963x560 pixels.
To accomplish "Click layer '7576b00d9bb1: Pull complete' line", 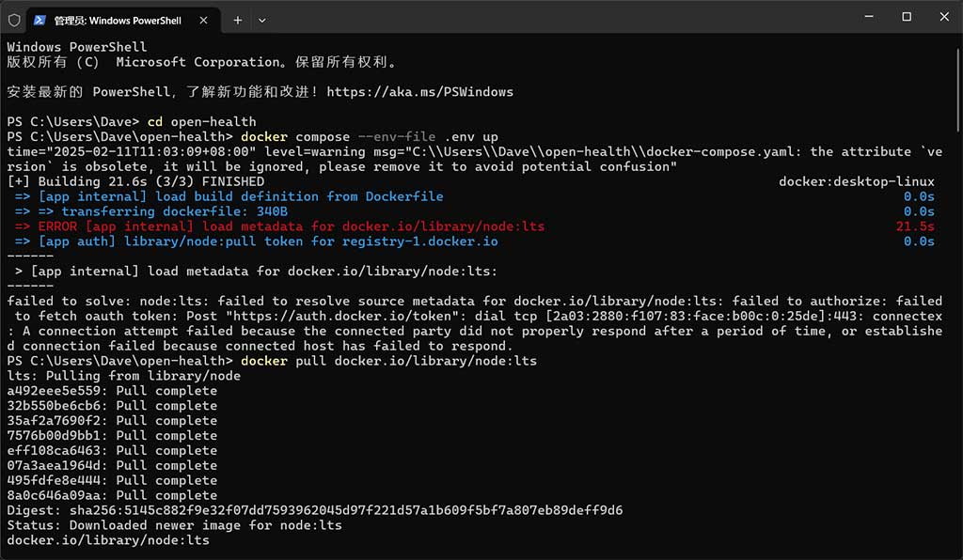I will 113,435.
